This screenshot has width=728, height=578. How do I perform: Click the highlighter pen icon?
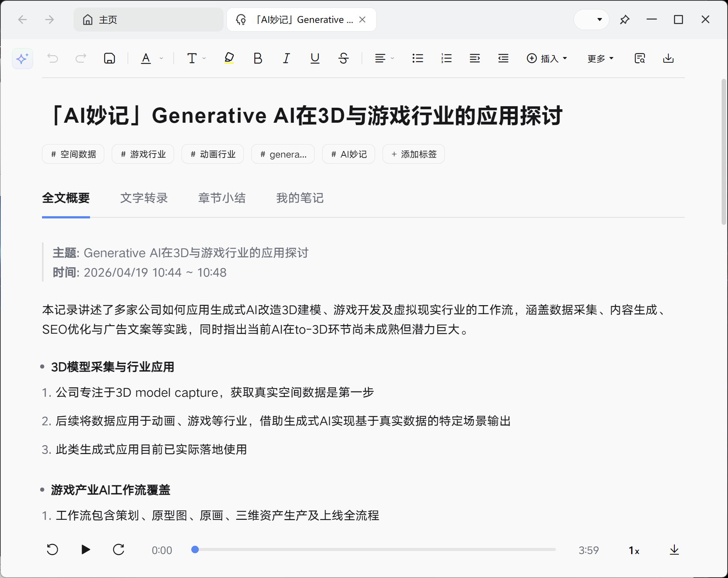tap(229, 58)
